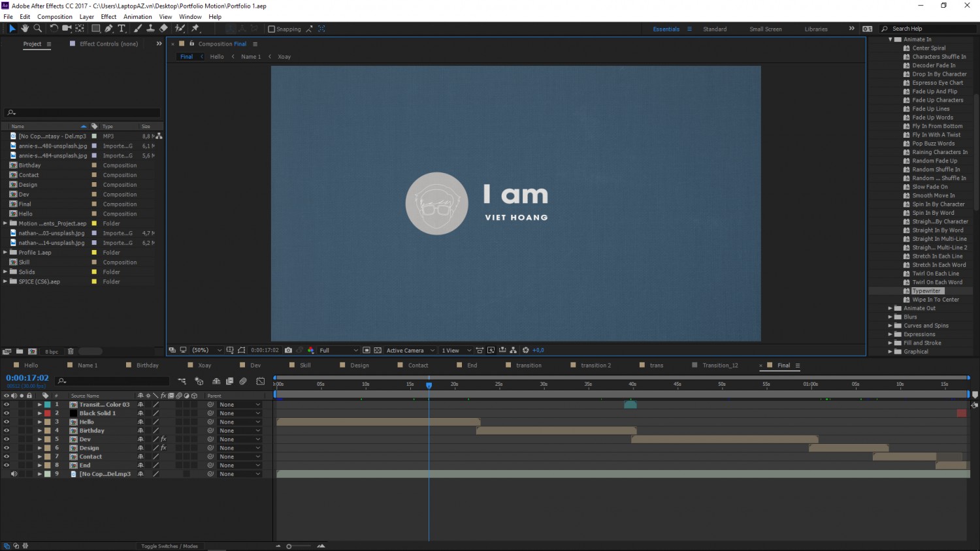This screenshot has width=980, height=551.
Task: Select the Hand tool
Action: [x=25, y=29]
